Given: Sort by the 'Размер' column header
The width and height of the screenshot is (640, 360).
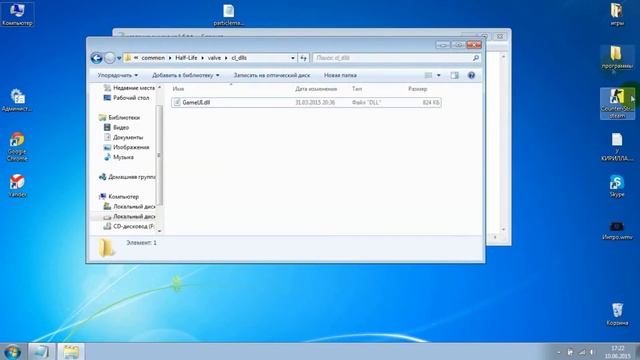Looking at the screenshot, I should pos(418,89).
